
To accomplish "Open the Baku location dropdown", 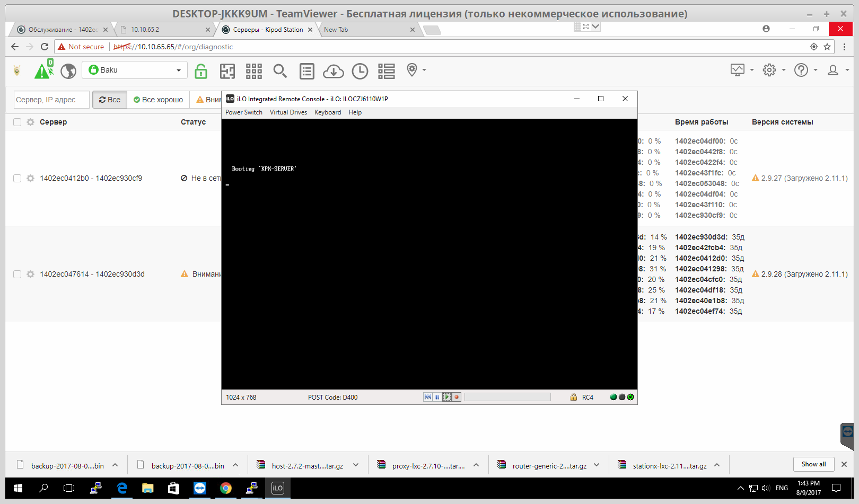I will (135, 70).
